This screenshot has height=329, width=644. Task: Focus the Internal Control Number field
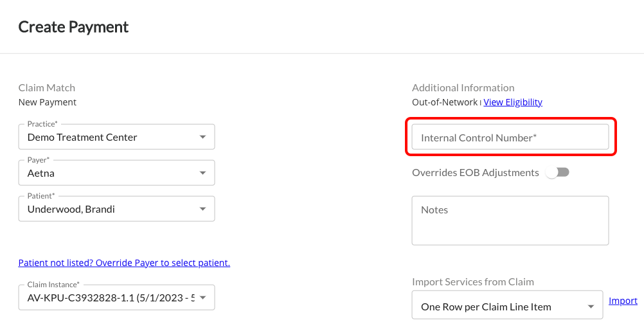click(x=510, y=138)
